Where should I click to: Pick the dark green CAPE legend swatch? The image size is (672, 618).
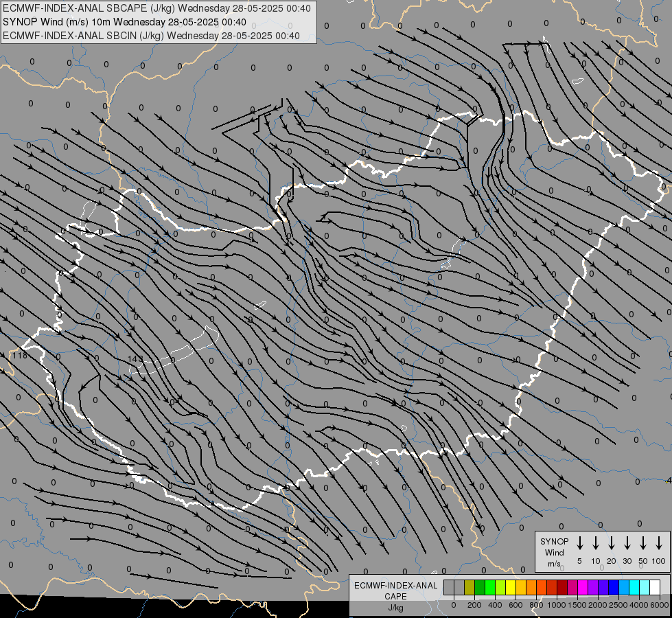click(480, 587)
